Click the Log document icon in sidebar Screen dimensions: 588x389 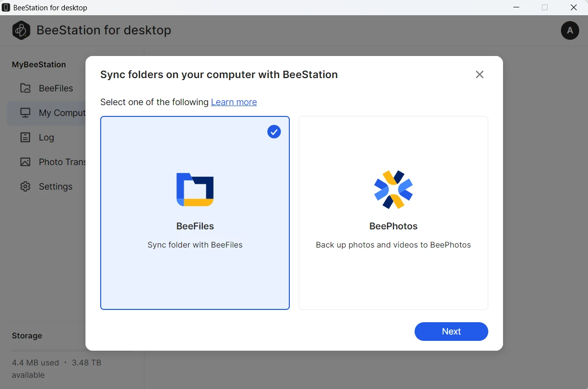point(25,138)
